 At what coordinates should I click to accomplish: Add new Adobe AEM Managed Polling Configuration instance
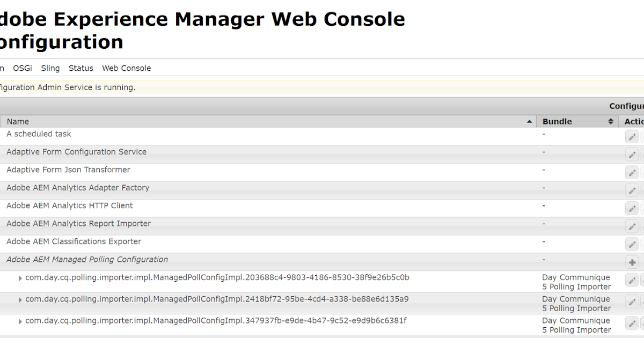click(x=632, y=262)
